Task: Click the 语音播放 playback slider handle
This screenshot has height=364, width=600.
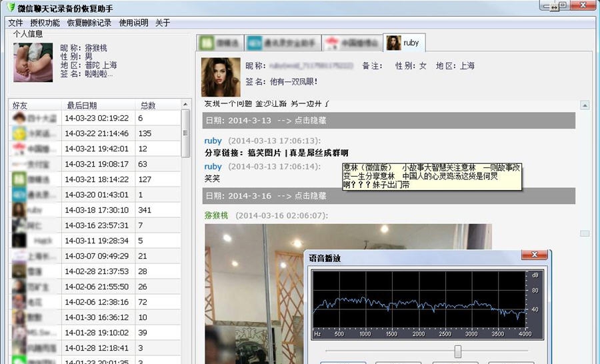Action: 457,351
